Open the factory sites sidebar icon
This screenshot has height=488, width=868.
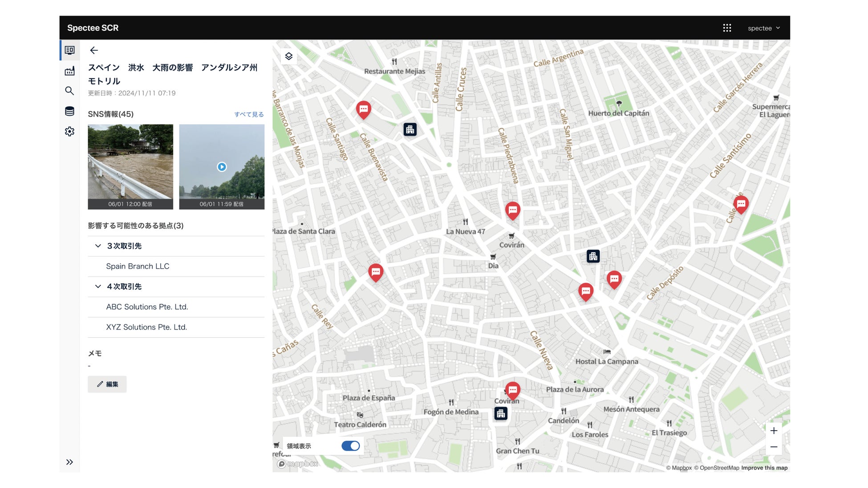(x=69, y=71)
